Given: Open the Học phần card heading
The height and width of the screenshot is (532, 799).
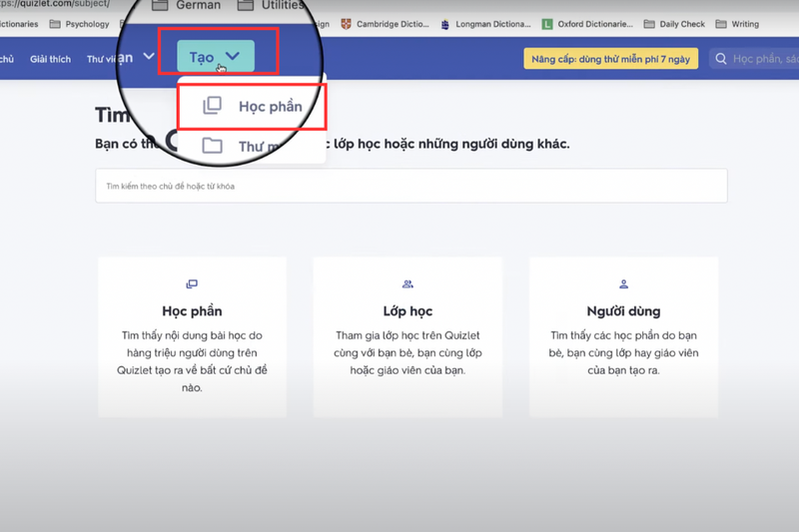Looking at the screenshot, I should click(192, 311).
